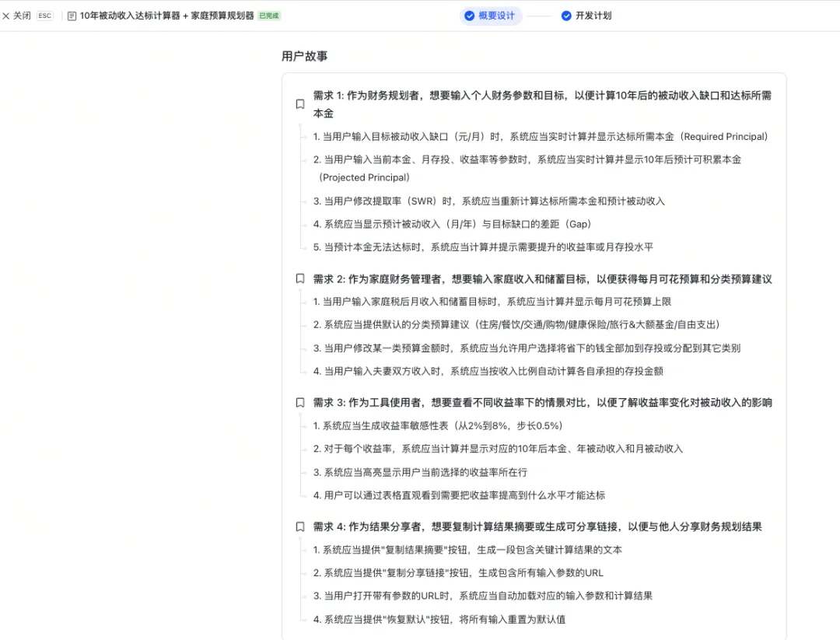Click the close X icon

[6, 16]
